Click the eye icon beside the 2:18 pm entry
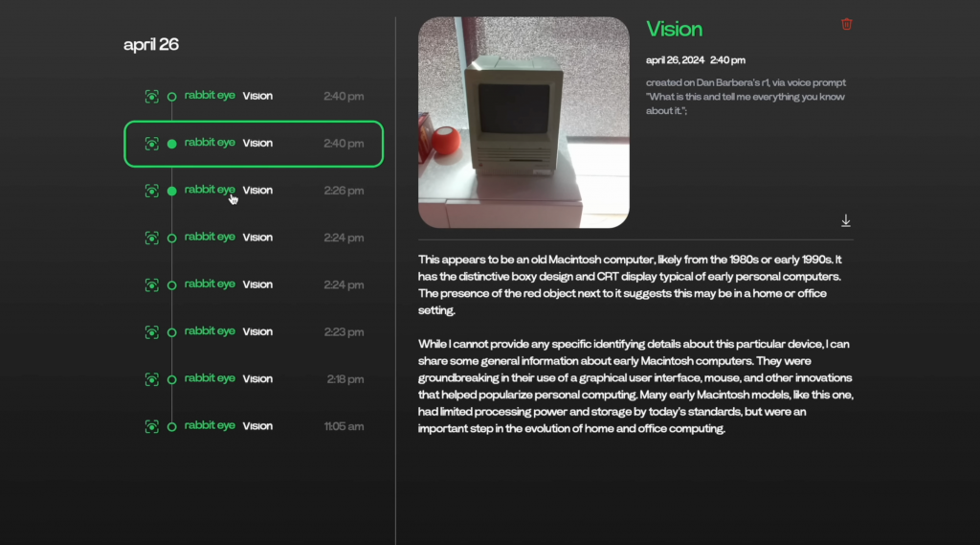The image size is (980, 545). click(x=151, y=379)
